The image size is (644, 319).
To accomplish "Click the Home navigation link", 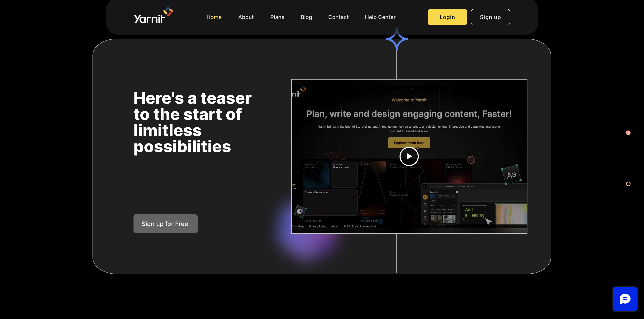I will pyautogui.click(x=214, y=17).
